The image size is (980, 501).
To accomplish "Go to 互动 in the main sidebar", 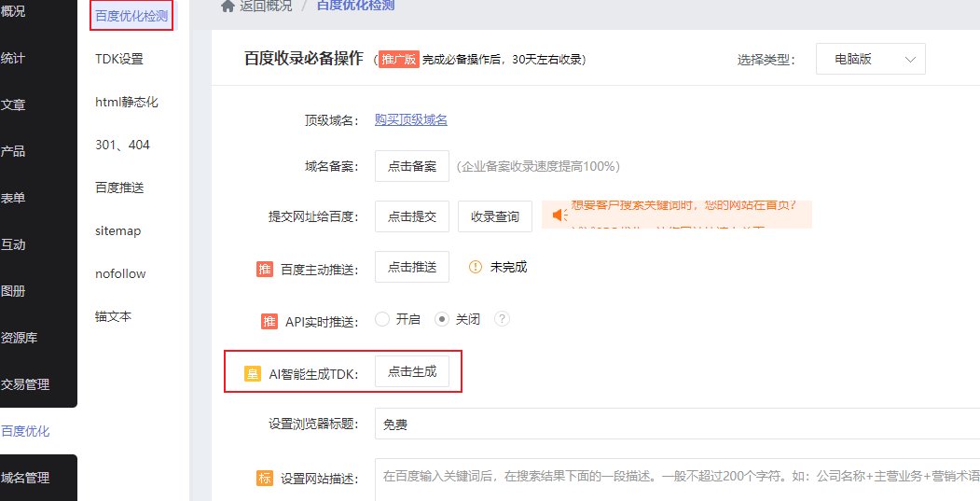I will click(13, 244).
